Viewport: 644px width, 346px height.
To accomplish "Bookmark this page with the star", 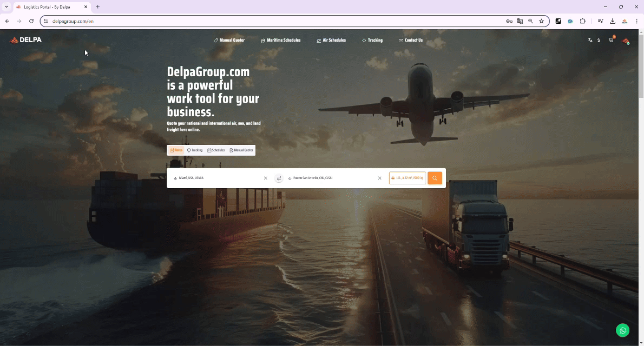I will [541, 21].
